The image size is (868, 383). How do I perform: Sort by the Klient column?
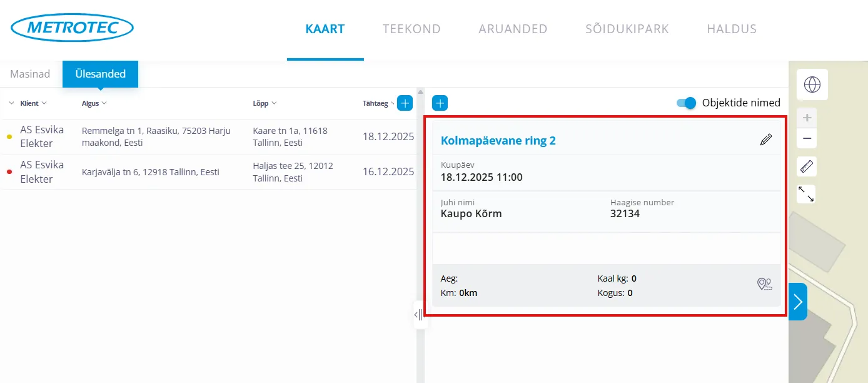pyautogui.click(x=33, y=103)
